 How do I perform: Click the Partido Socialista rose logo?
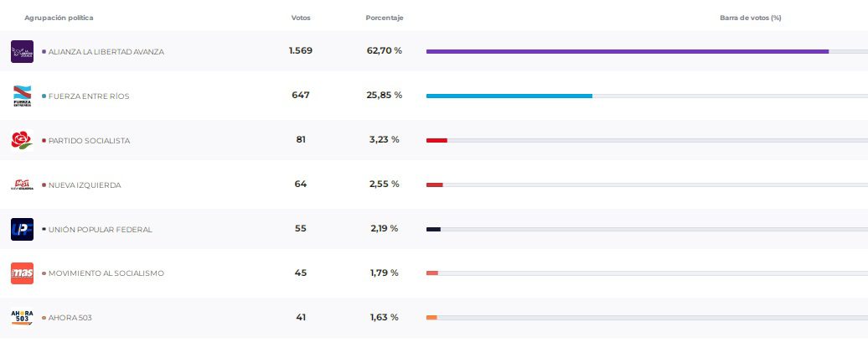(22, 140)
